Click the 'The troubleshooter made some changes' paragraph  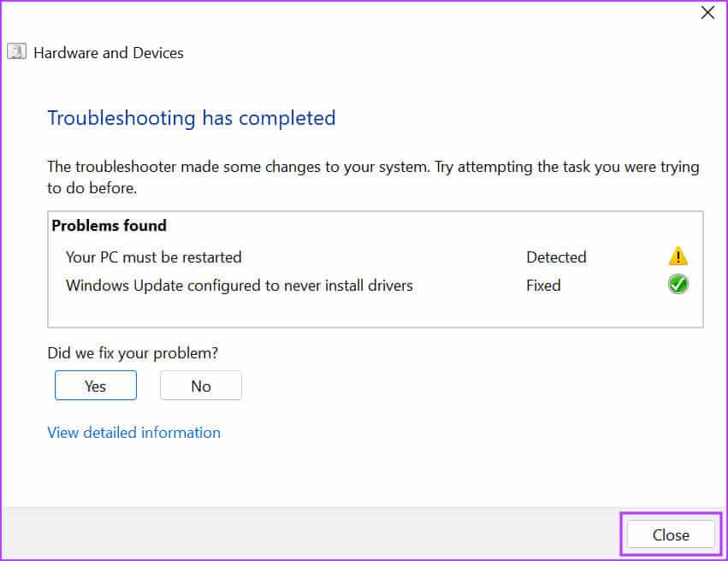[x=373, y=177]
